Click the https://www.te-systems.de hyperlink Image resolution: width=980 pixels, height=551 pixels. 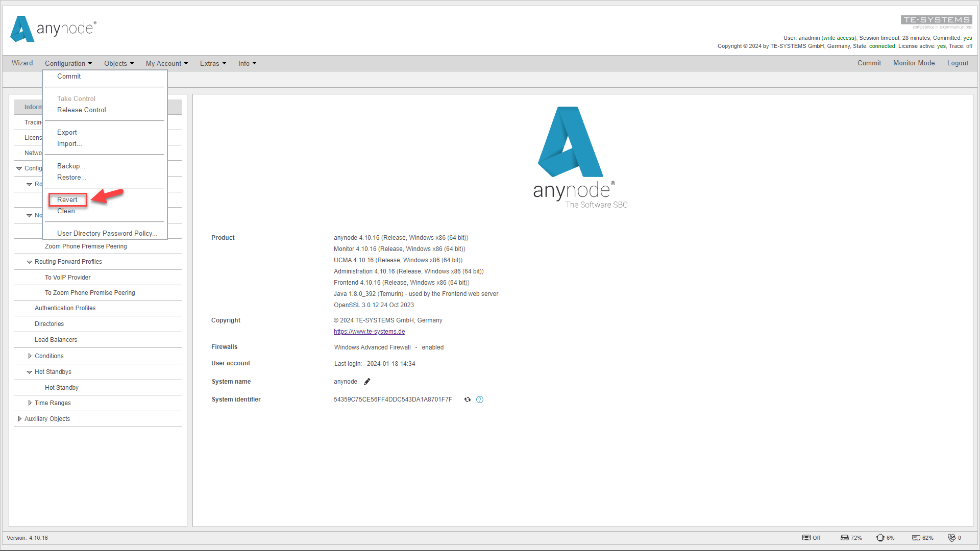(x=369, y=331)
